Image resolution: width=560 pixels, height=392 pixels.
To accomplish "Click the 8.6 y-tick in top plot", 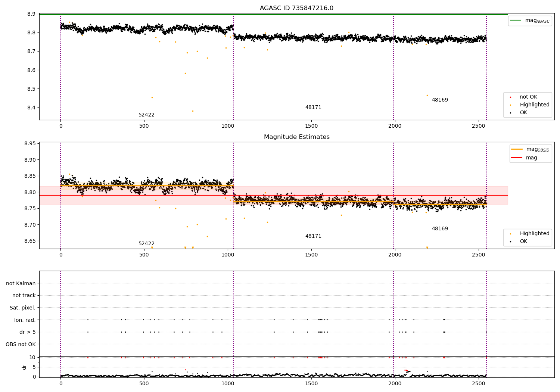I will [x=32, y=70].
